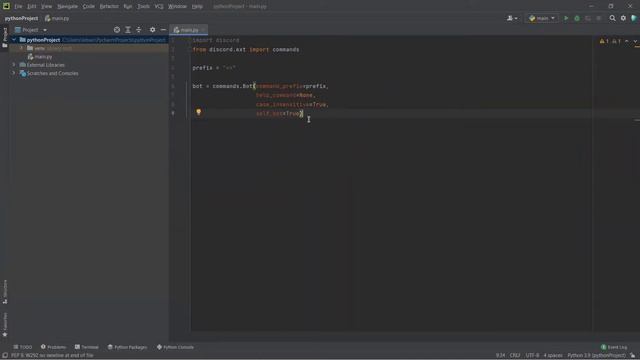Image resolution: width=640 pixels, height=360 pixels.
Task: Change line separator CRLF in status bar
Action: 515,355
